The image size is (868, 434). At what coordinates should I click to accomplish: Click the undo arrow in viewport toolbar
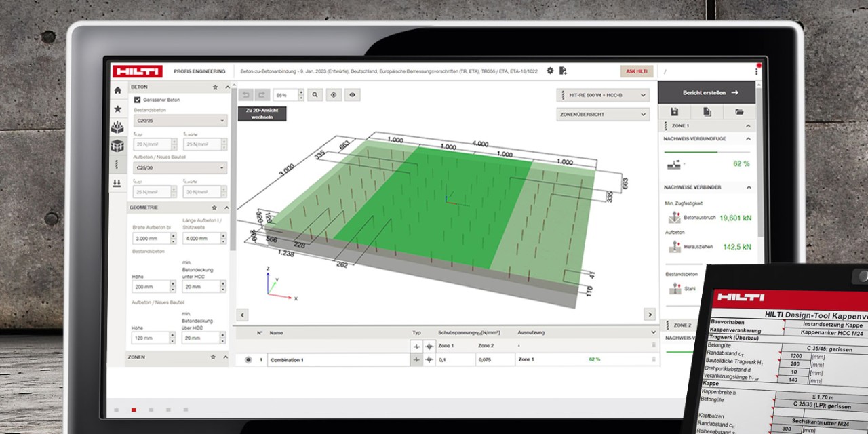tap(245, 95)
